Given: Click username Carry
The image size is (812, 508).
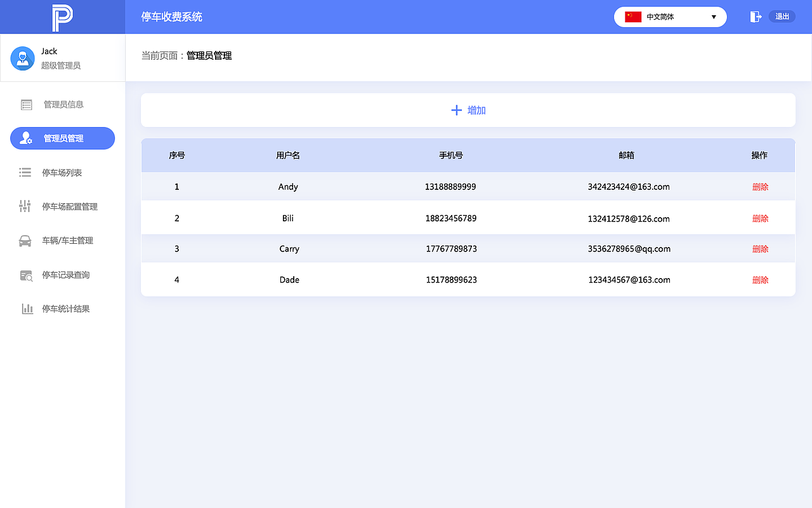Looking at the screenshot, I should click(289, 249).
